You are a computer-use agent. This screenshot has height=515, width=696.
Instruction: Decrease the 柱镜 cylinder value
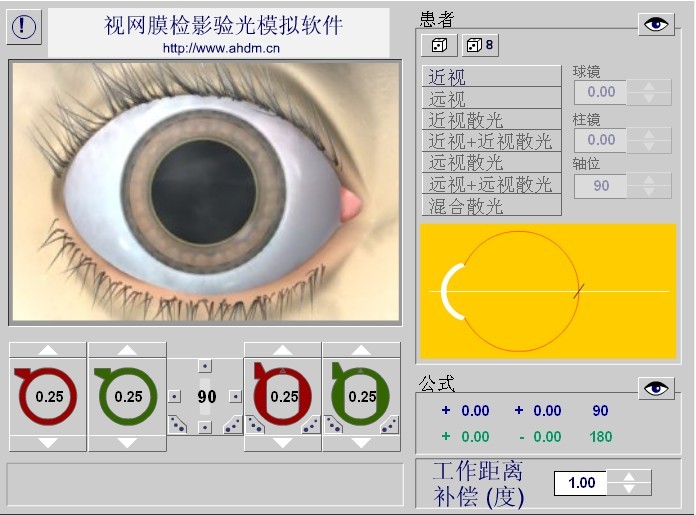[x=649, y=146]
